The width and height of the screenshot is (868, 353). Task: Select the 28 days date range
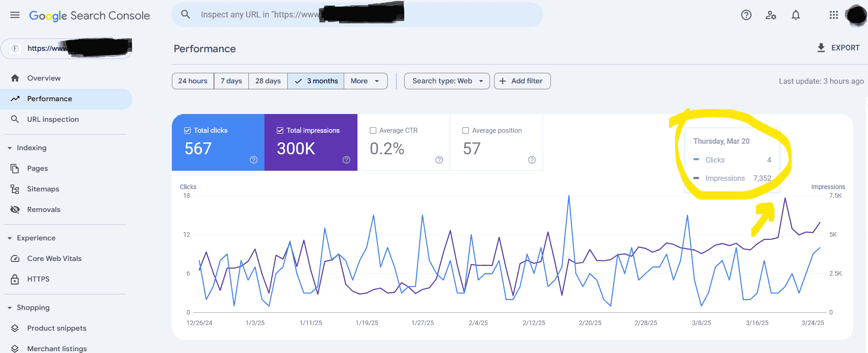pos(268,81)
